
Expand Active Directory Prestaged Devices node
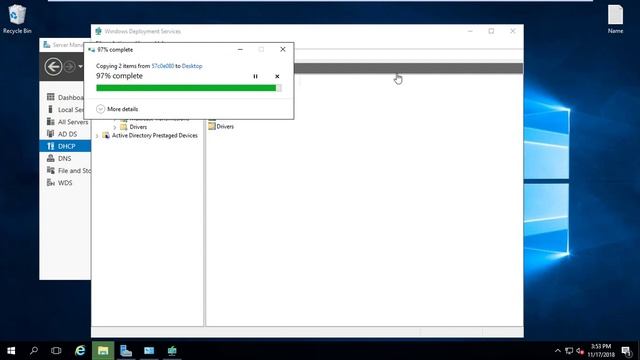97,136
